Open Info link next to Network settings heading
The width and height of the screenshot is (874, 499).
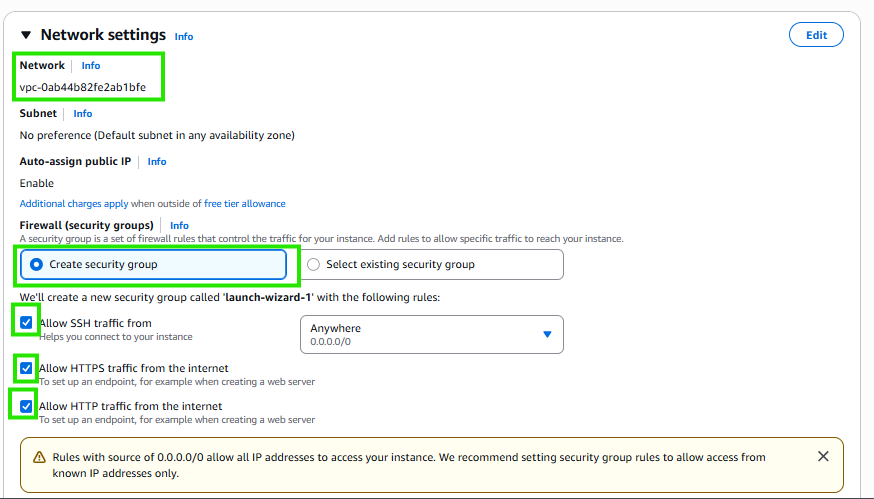(x=184, y=37)
